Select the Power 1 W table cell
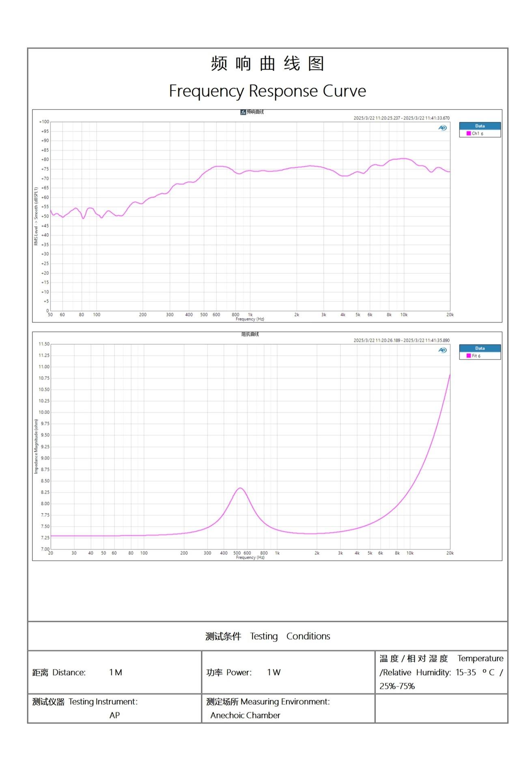 coord(288,672)
